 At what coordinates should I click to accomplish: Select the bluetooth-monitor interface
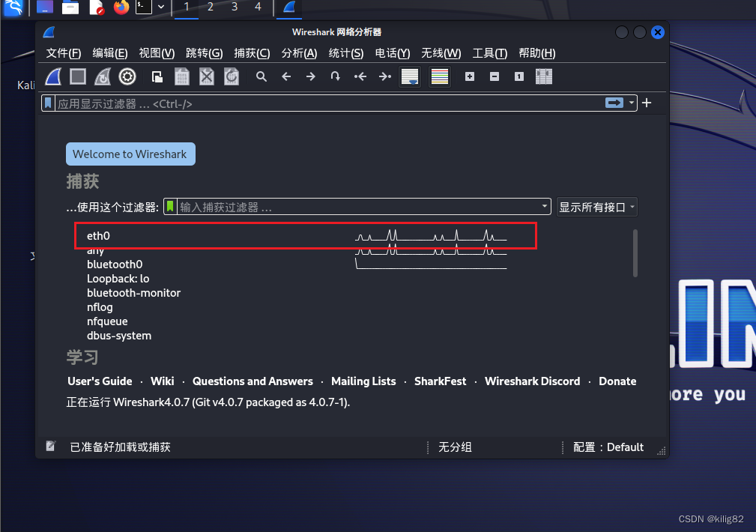coord(133,293)
